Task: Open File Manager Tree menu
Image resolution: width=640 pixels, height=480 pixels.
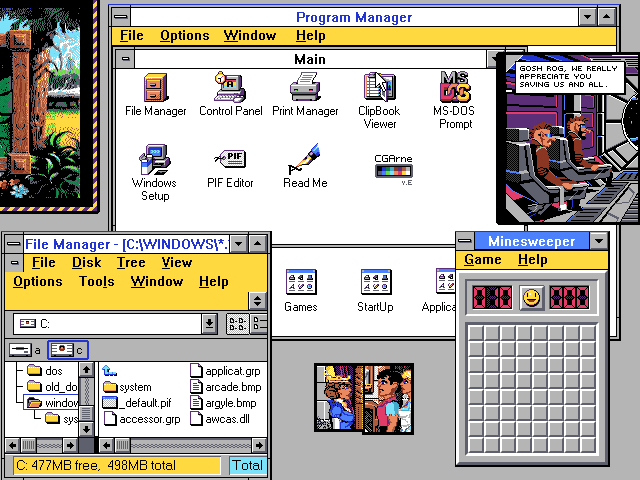Action: tap(131, 262)
